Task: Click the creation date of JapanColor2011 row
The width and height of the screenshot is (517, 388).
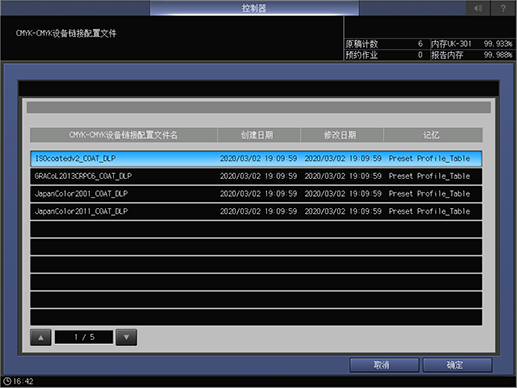Action: pos(258,211)
